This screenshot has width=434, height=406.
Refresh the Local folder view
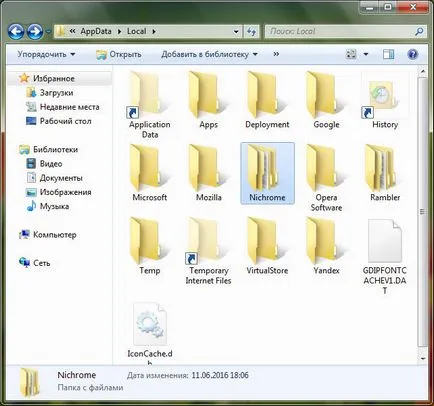pos(251,32)
